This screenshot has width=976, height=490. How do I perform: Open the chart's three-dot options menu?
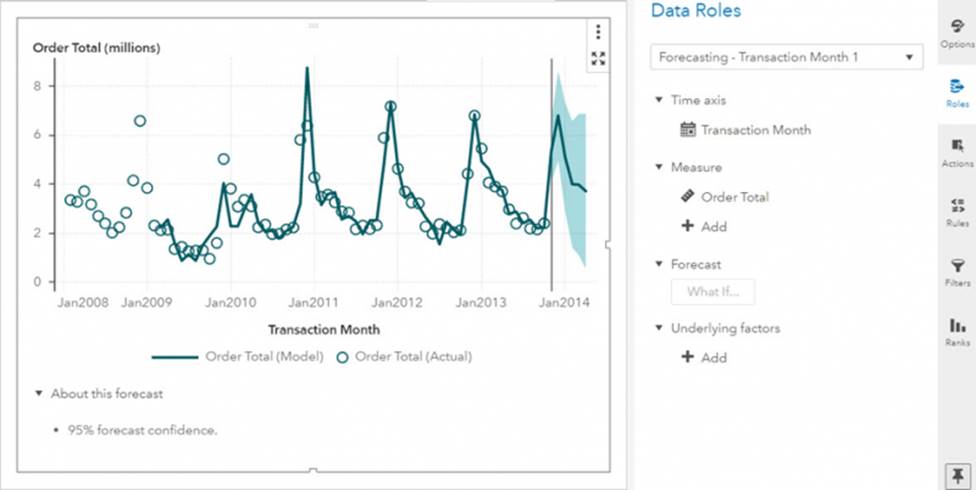coord(598,32)
